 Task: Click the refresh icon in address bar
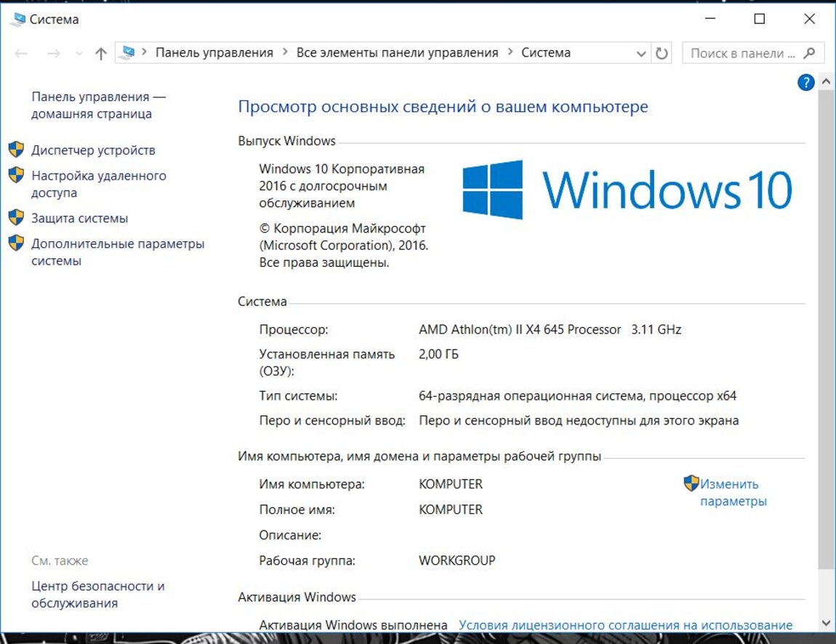(662, 53)
